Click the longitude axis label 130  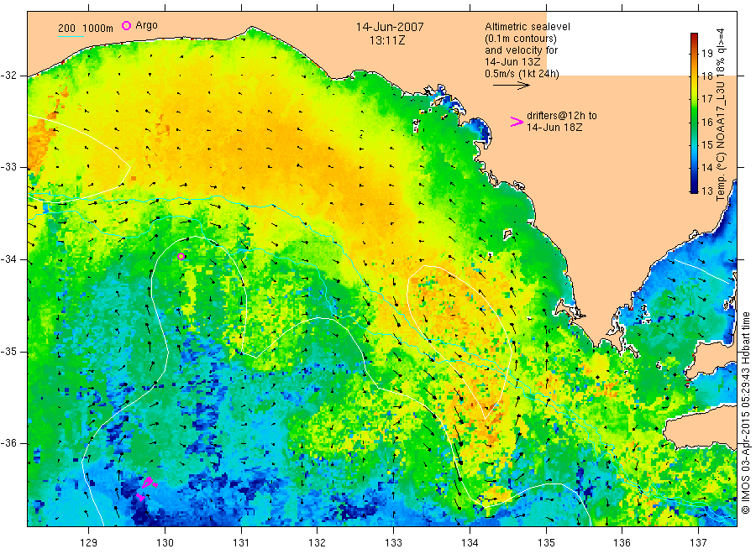[165, 543]
